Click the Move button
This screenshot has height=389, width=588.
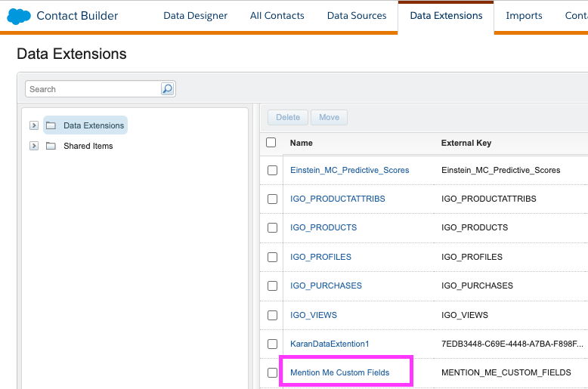coord(329,117)
